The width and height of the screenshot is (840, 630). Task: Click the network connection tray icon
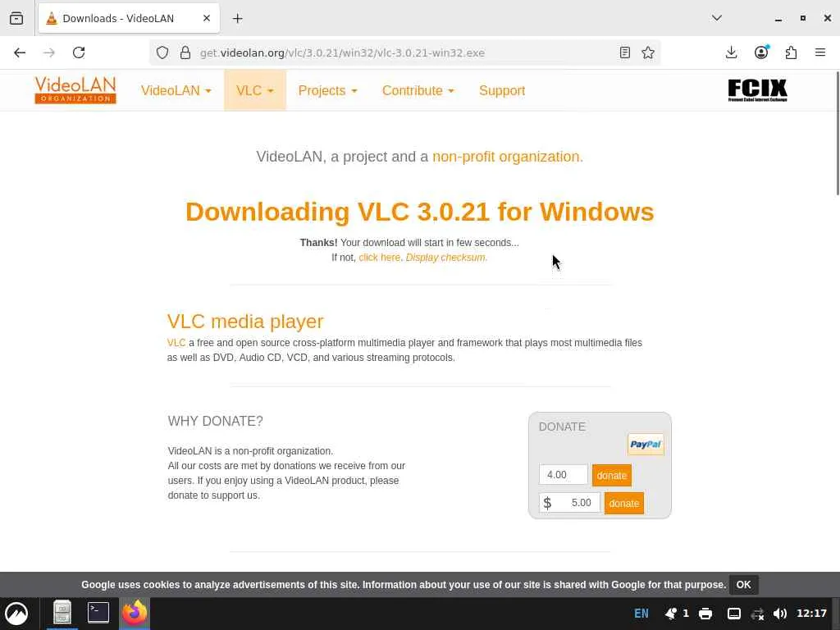(757, 614)
